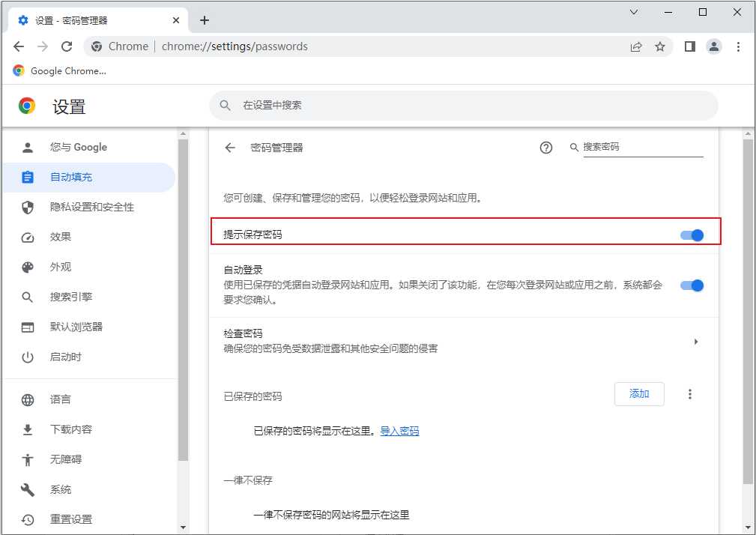Open 搜索引擎 settings section
756x535 pixels.
pyautogui.click(x=89, y=297)
